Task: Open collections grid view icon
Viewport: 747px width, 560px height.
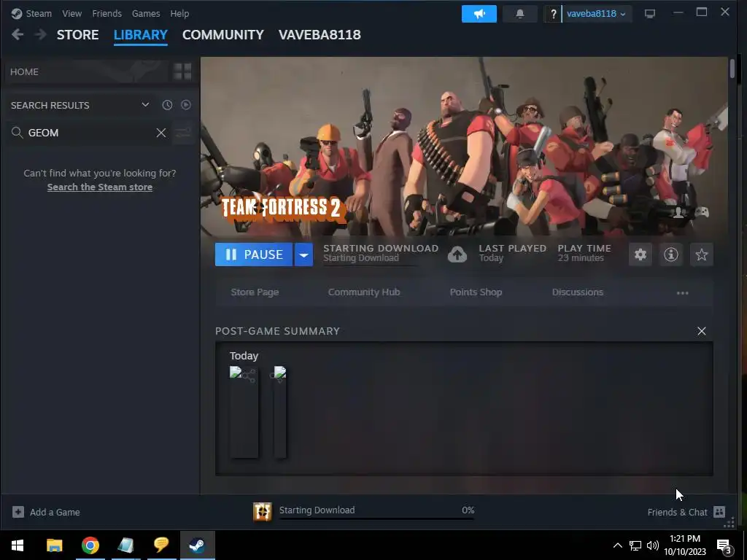Action: pyautogui.click(x=182, y=71)
